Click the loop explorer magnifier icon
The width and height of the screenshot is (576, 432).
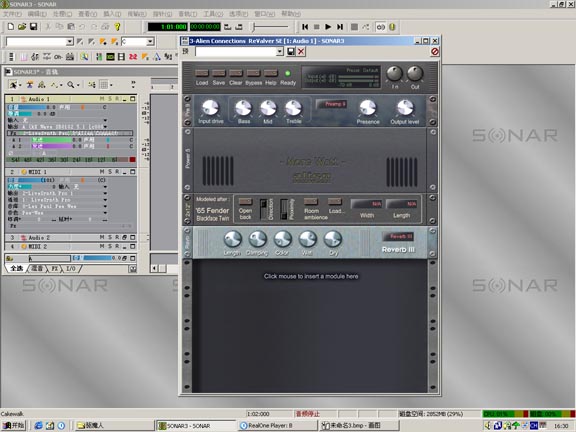click(84, 57)
